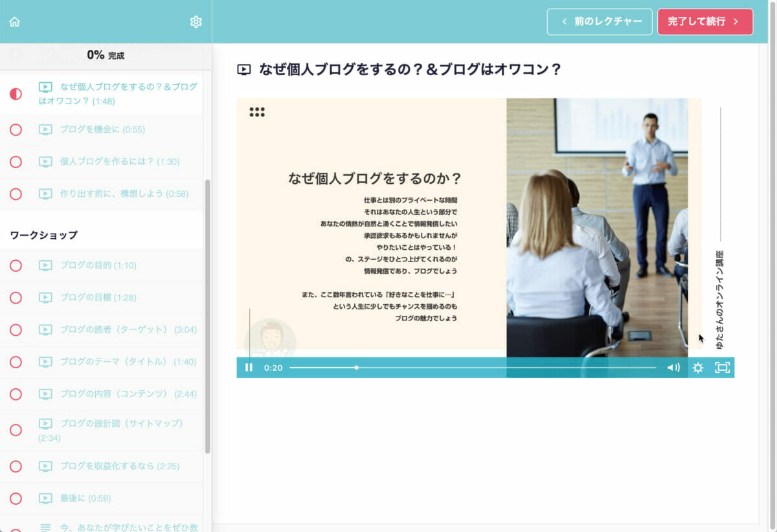Click the video playhead dot on the timeline

pyautogui.click(x=356, y=368)
